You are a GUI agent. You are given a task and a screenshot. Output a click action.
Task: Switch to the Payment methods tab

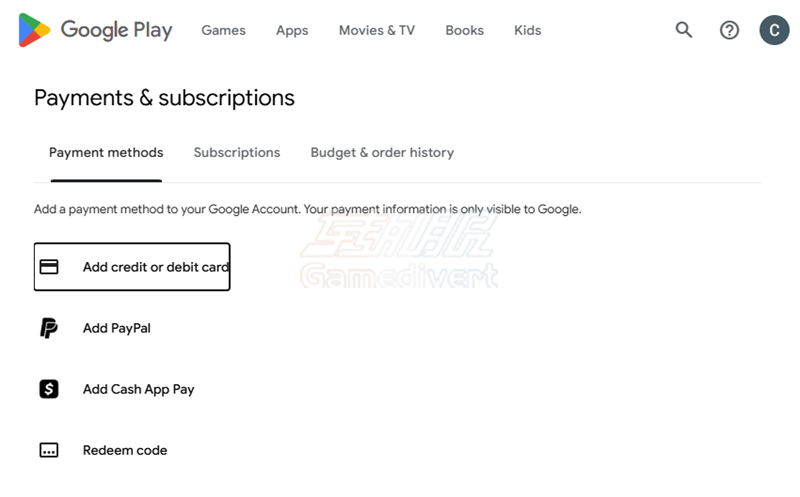pos(106,153)
